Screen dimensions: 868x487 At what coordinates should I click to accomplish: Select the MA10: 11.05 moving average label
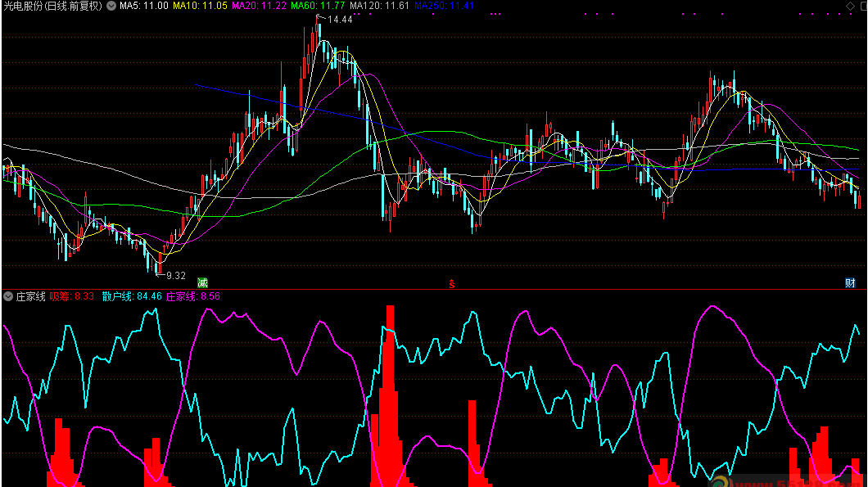(200, 6)
